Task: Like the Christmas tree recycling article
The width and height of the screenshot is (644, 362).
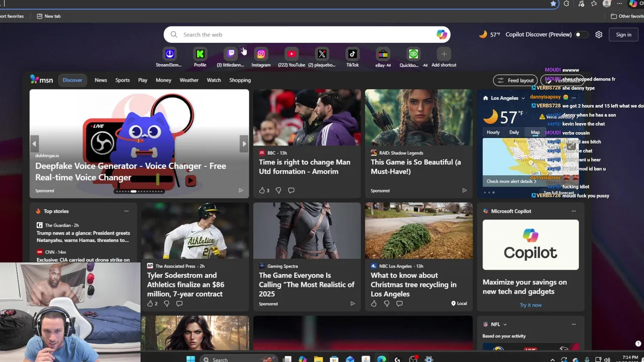Action: (373, 304)
